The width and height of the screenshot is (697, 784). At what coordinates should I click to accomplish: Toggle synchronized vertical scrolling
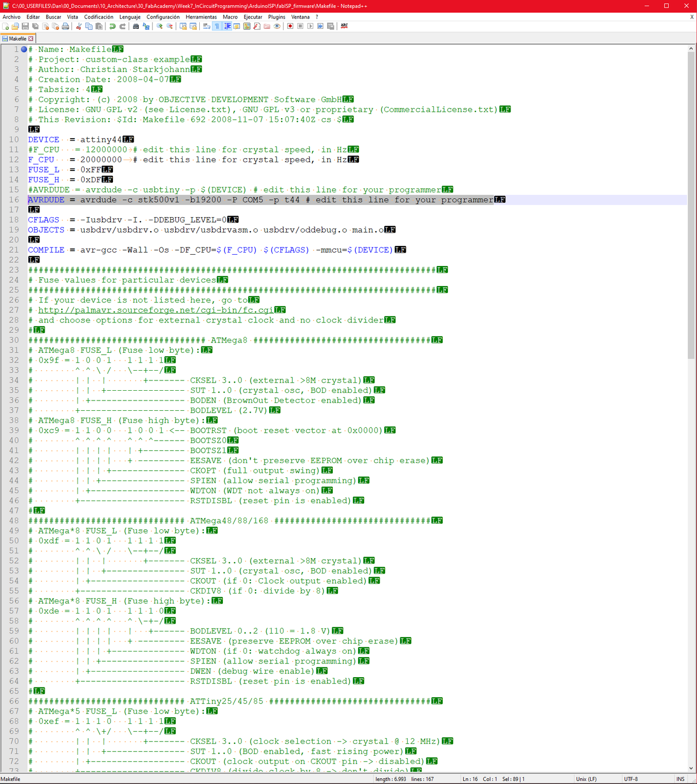click(x=183, y=26)
